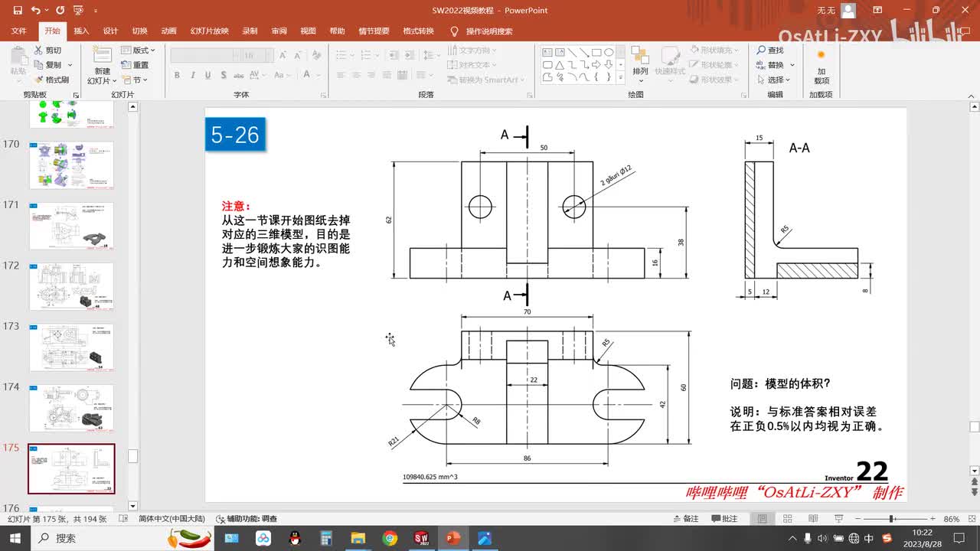Select the oval shape in gallery
This screenshot has width=980, height=551.
coord(609,52)
